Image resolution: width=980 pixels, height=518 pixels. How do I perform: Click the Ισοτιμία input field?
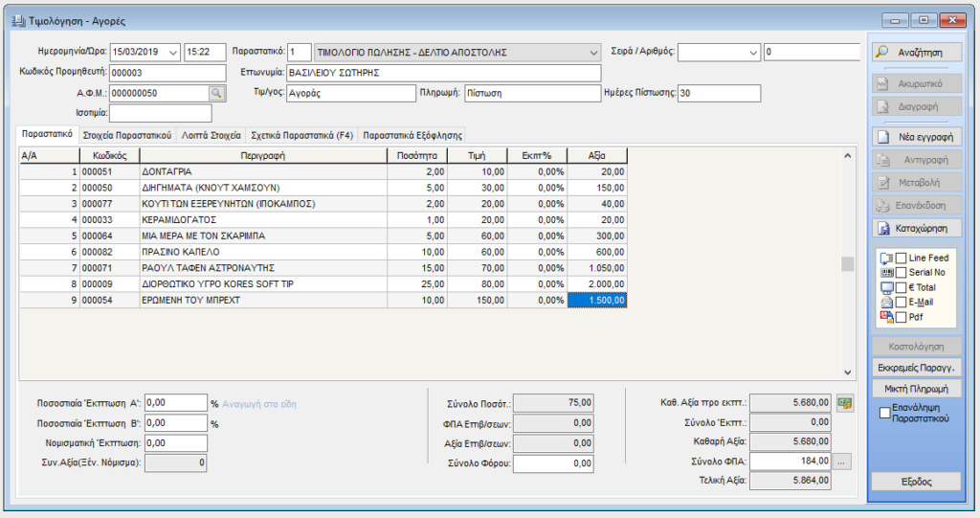tap(161, 113)
